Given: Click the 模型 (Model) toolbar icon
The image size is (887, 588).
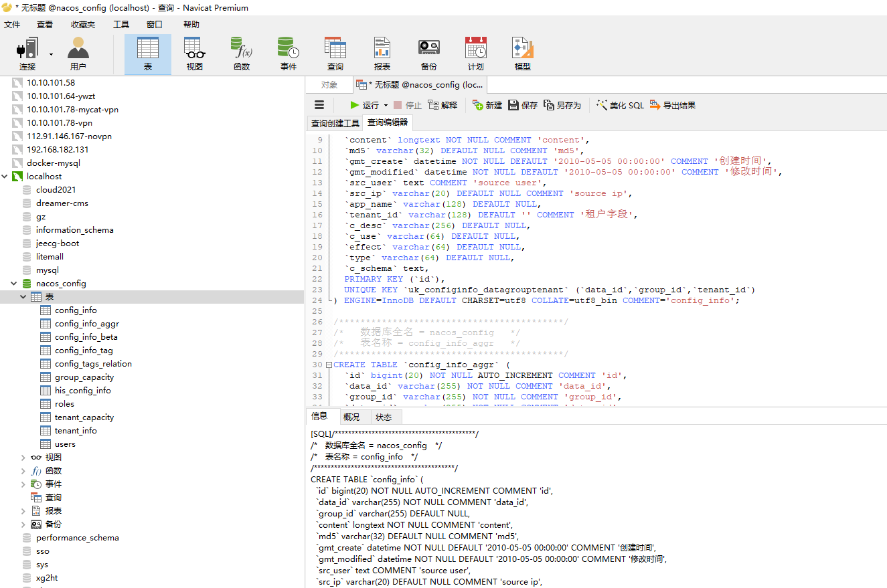Looking at the screenshot, I should pos(523,54).
